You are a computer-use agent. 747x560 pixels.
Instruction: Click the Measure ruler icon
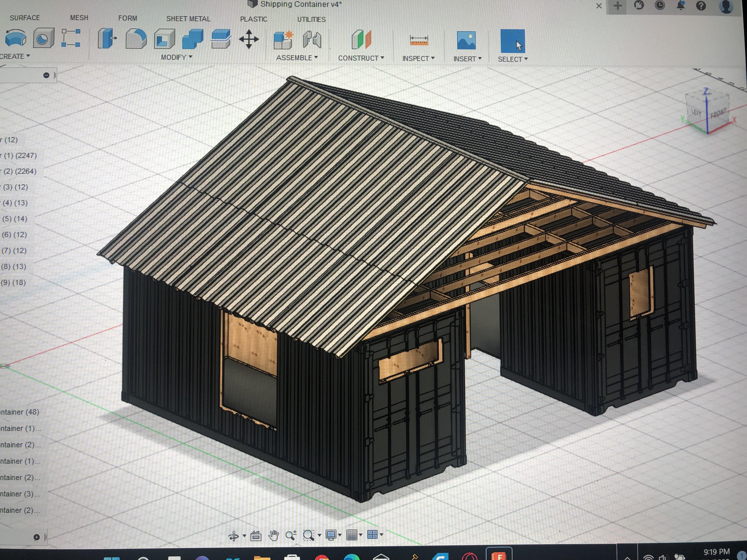[x=419, y=40]
